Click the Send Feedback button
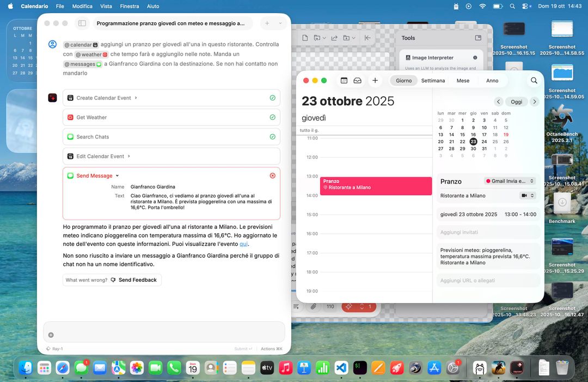 tap(133, 280)
